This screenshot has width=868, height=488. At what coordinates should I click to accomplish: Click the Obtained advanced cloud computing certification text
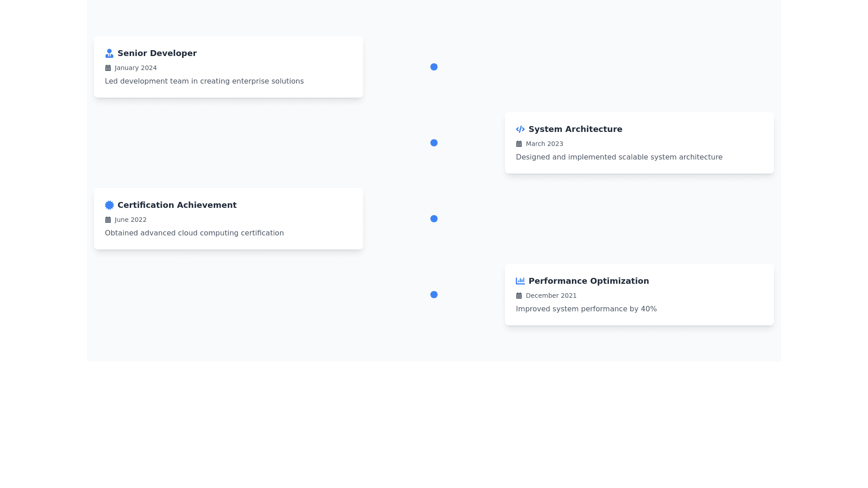tap(194, 233)
